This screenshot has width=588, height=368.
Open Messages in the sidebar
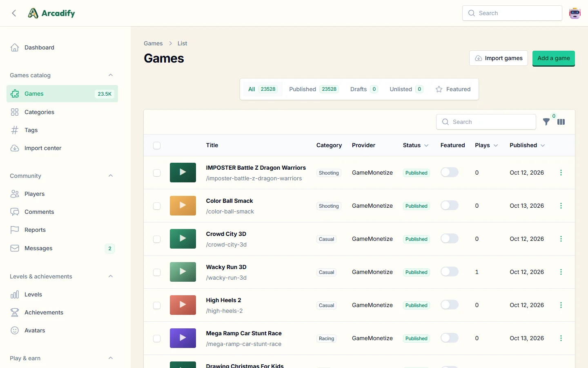[62, 248]
